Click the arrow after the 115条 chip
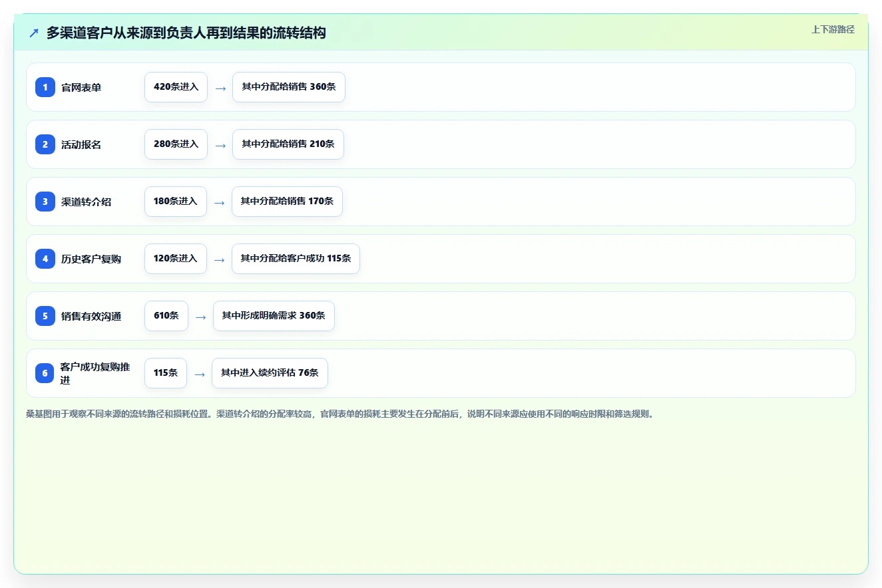This screenshot has width=882, height=588. coord(200,374)
